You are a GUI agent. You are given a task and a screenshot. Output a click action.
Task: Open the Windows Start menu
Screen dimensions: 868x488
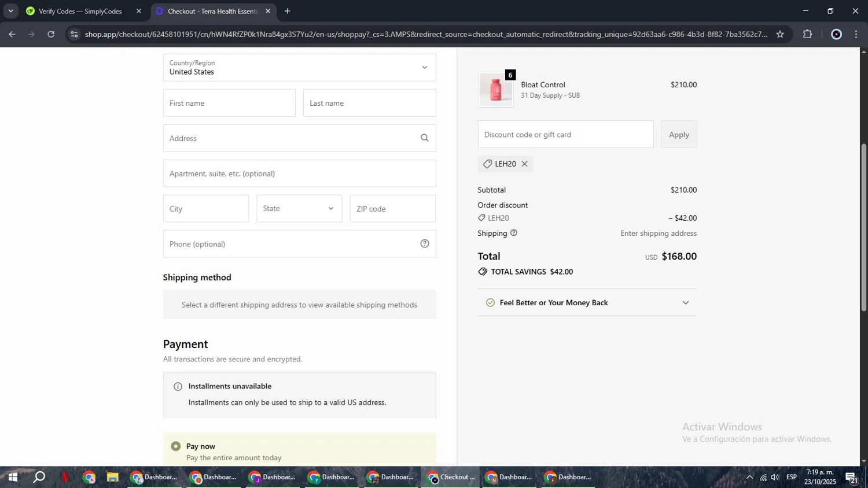(12, 477)
